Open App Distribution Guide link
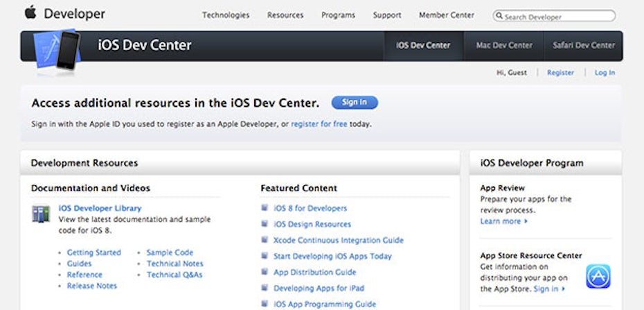This screenshot has width=644, height=310. 314,272
